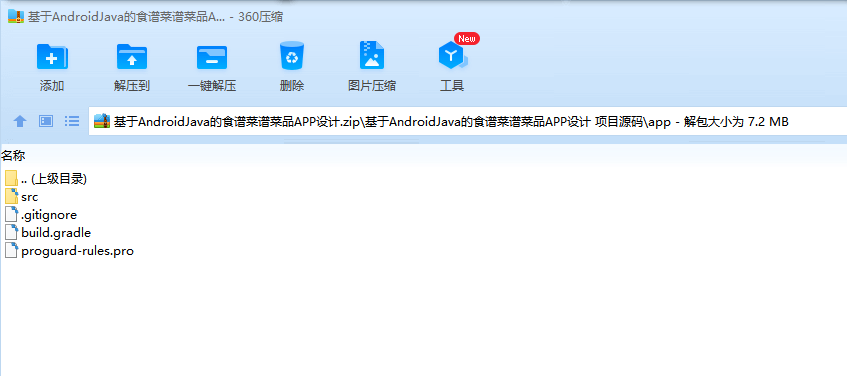Select the 'src' folder name

30,197
